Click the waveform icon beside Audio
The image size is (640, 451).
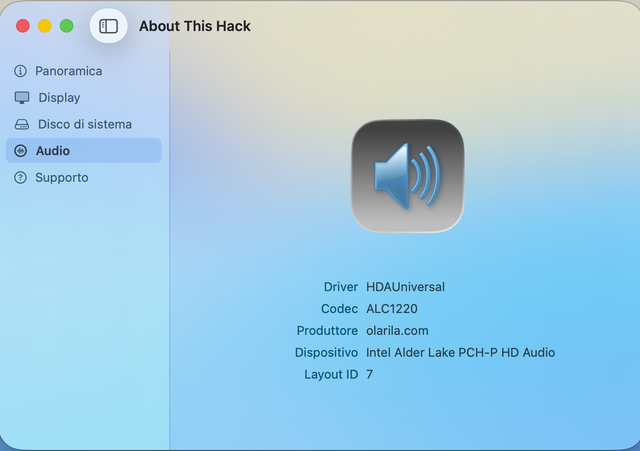coord(20,151)
